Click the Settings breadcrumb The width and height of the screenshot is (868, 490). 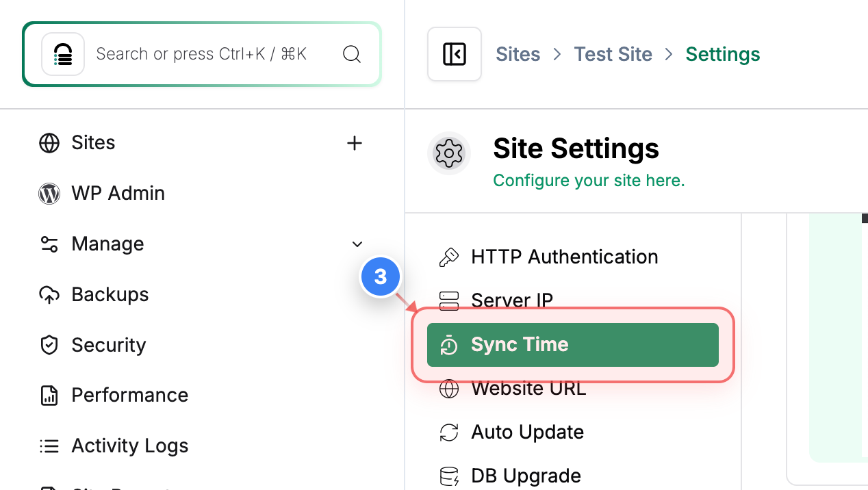[723, 54]
